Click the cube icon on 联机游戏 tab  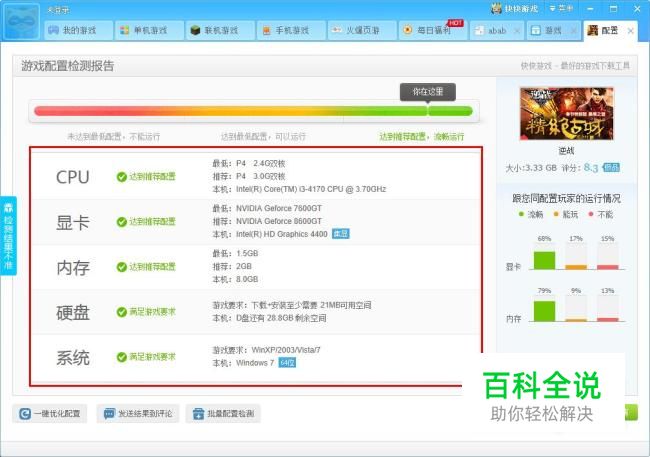(x=195, y=30)
